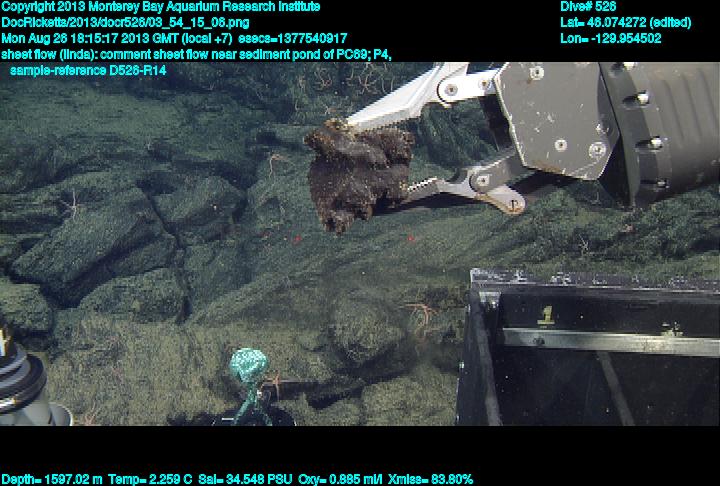Click the copyright Monterey Bay Aquarium text
720x486 pixels.
coord(160,7)
